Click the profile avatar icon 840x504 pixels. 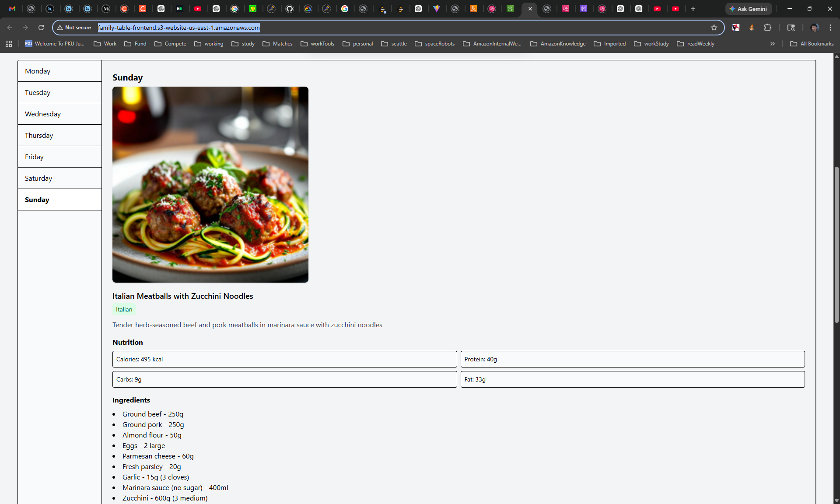pos(814,28)
